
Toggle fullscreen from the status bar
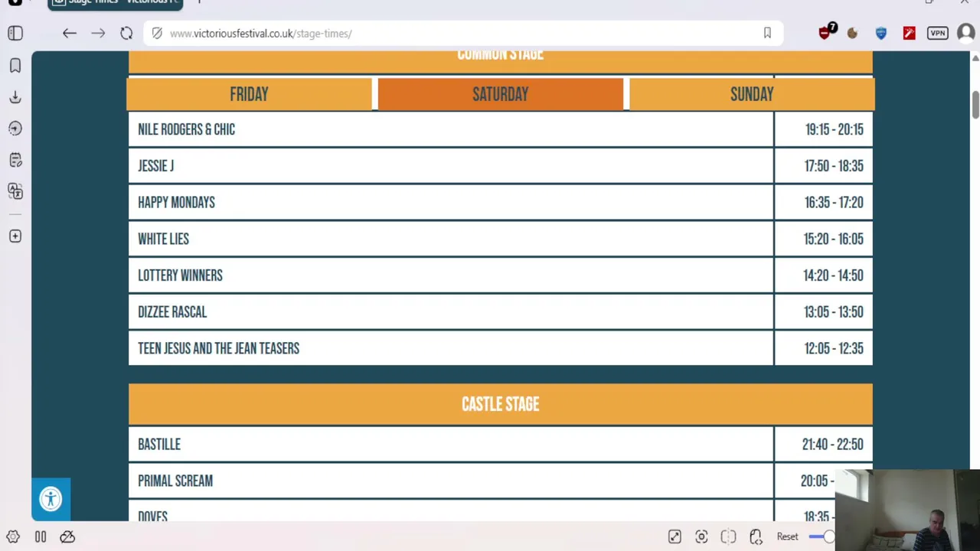[675, 537]
